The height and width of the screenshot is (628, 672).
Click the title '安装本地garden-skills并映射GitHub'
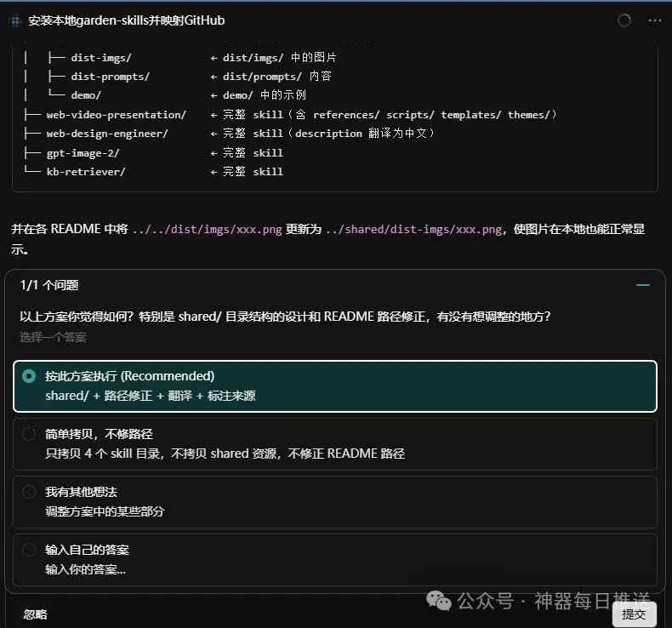(x=127, y=20)
